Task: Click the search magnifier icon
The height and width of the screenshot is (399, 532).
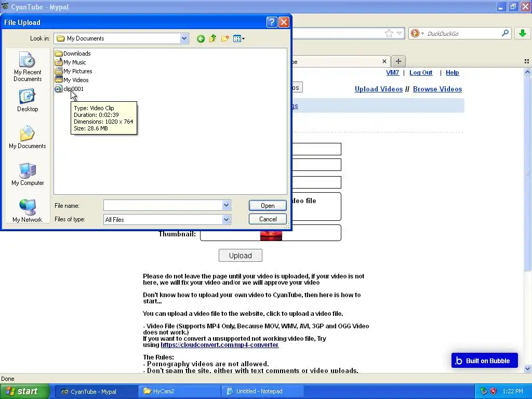Action: [x=505, y=33]
